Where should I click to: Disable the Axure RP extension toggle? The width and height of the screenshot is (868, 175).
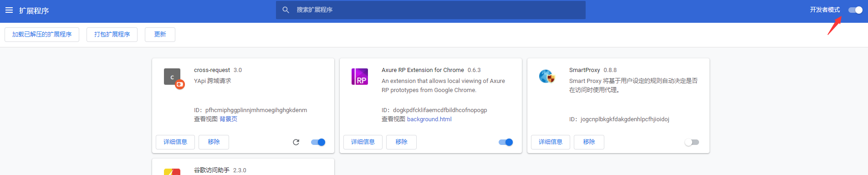point(506,142)
